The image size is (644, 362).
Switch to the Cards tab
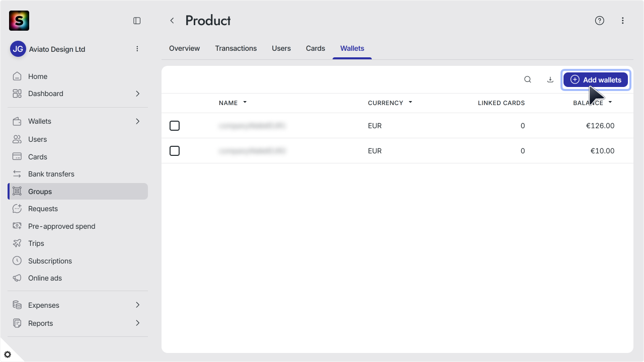315,48
